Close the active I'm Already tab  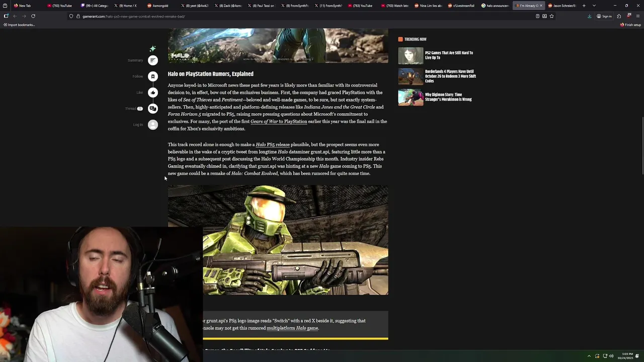click(541, 6)
